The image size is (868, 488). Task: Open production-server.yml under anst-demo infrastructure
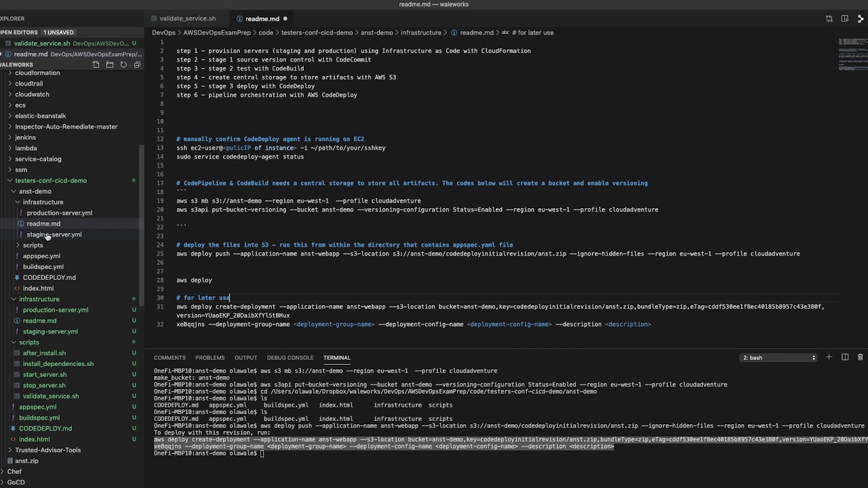click(60, 213)
